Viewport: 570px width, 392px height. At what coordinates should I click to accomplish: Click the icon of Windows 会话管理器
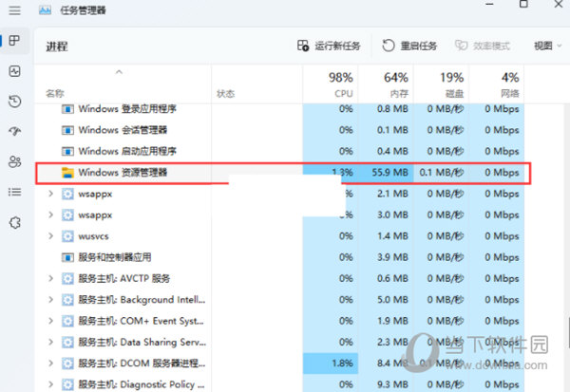[x=67, y=130]
